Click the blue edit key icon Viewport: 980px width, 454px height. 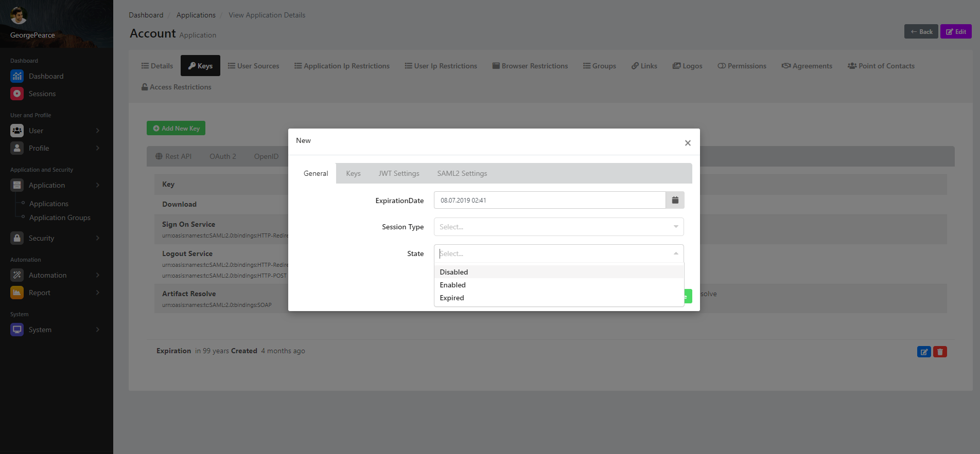924,352
